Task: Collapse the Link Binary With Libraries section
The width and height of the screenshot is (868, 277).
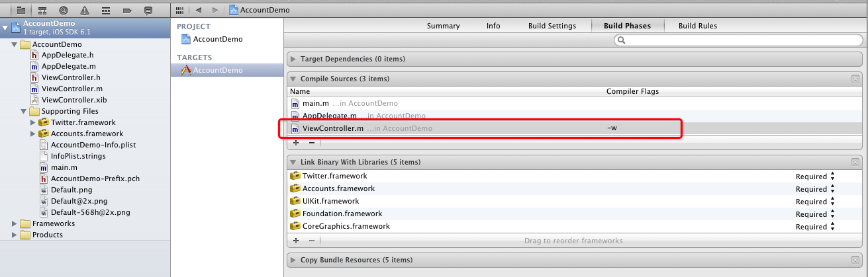Action: [x=293, y=162]
